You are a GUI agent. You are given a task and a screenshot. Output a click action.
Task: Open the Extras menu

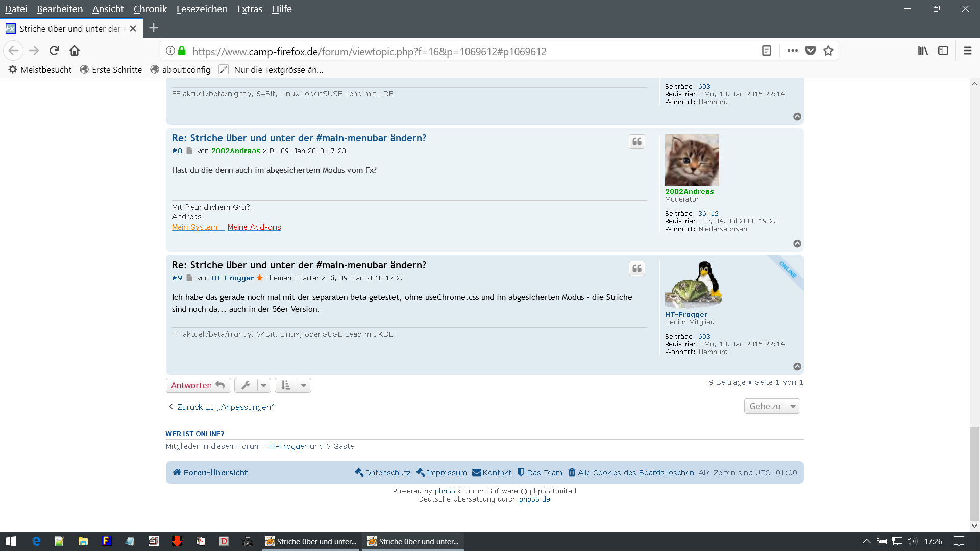point(250,9)
